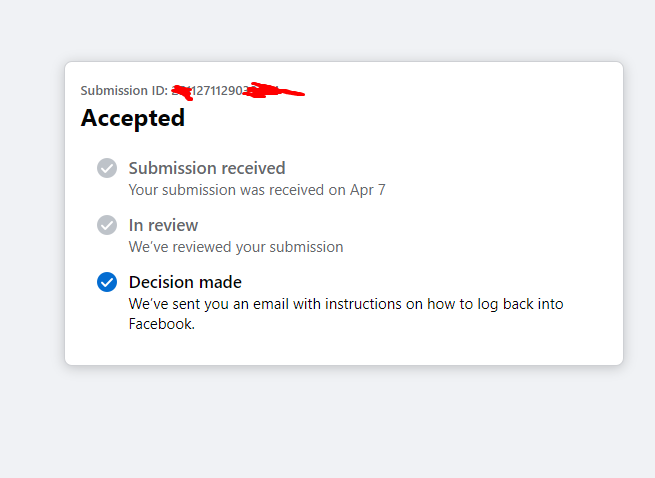Click the gray checkmark beside Submission received
Screen dimensions: 655x478
pos(107,168)
